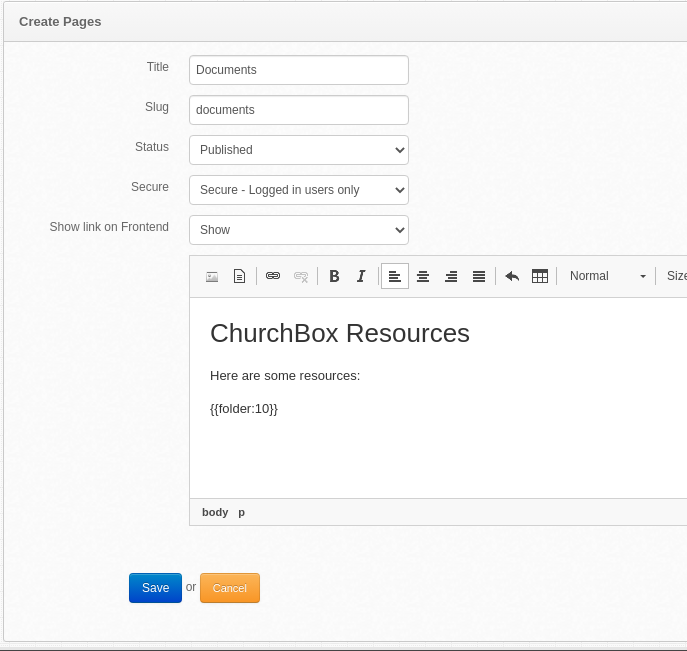The image size is (687, 651).
Task: Justify the editor text
Action: pyautogui.click(x=479, y=276)
